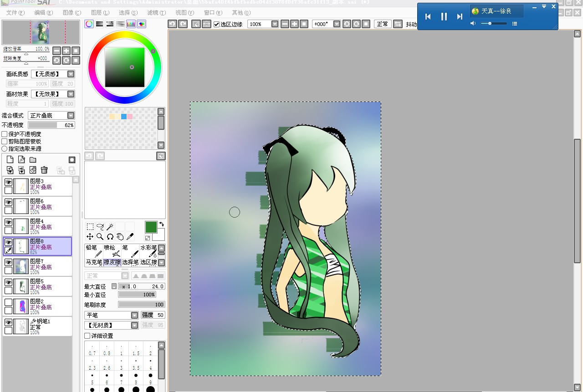Select the 铅笔 pencil brush
This screenshot has height=392, width=583.
coord(94,250)
